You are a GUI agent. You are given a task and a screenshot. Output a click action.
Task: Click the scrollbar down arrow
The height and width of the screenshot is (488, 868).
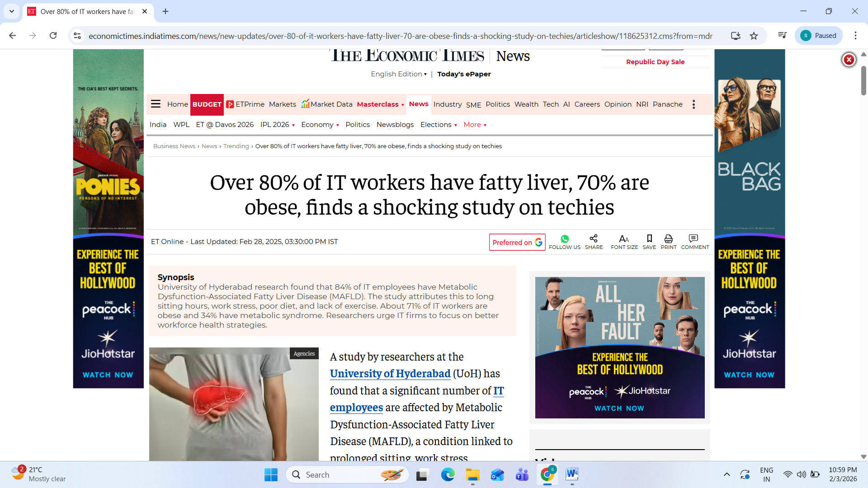point(863,457)
